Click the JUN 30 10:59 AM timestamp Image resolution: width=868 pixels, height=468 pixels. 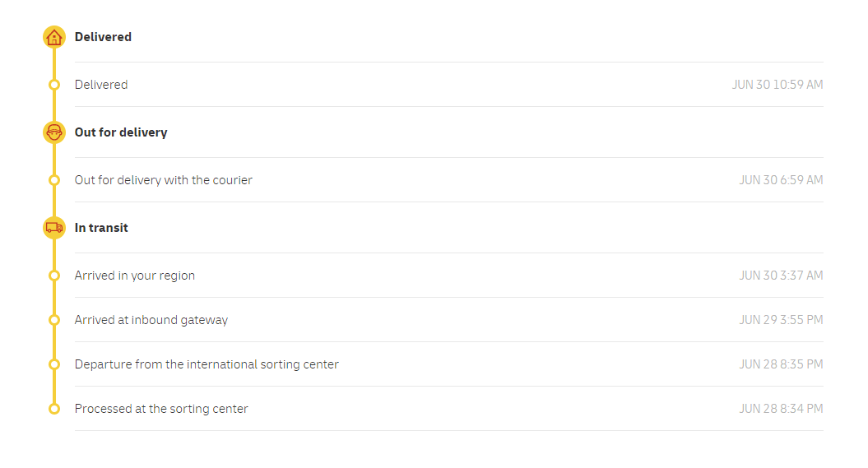[777, 85]
